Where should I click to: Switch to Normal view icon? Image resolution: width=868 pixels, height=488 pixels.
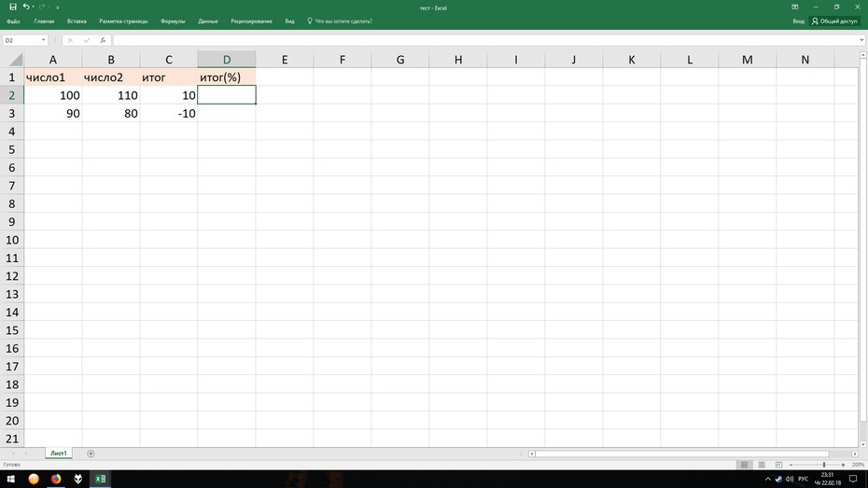(744, 465)
